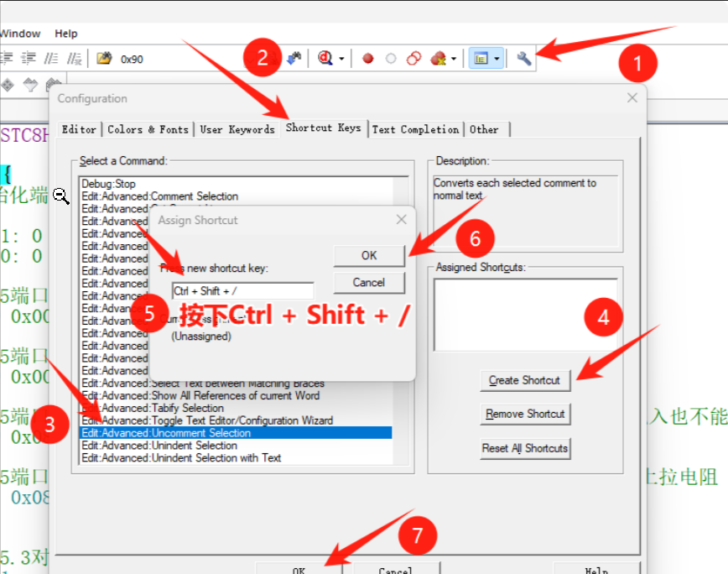Viewport: 728px width, 574px height.
Task: Expand the Kill Breakpoints dropdown arrow
Action: pos(454,59)
